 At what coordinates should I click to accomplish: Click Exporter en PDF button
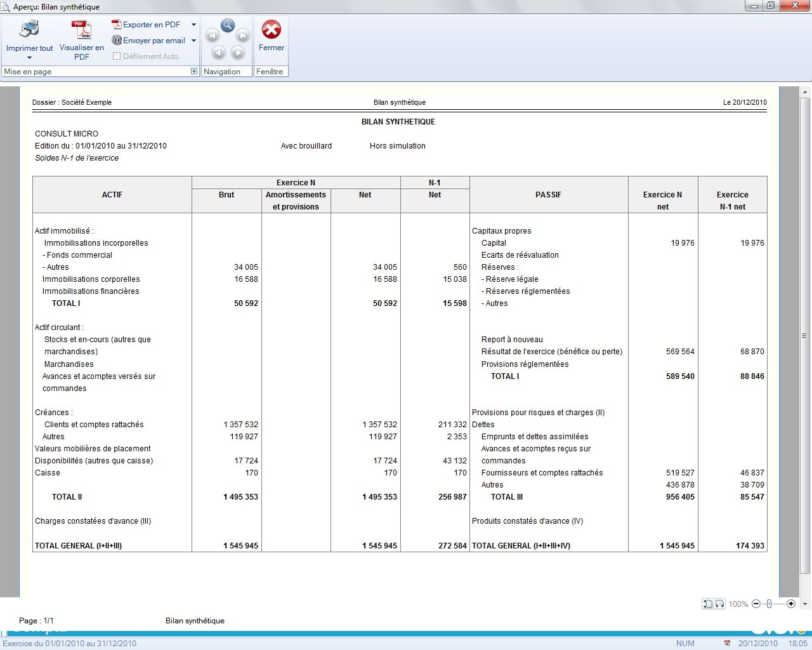click(x=147, y=25)
